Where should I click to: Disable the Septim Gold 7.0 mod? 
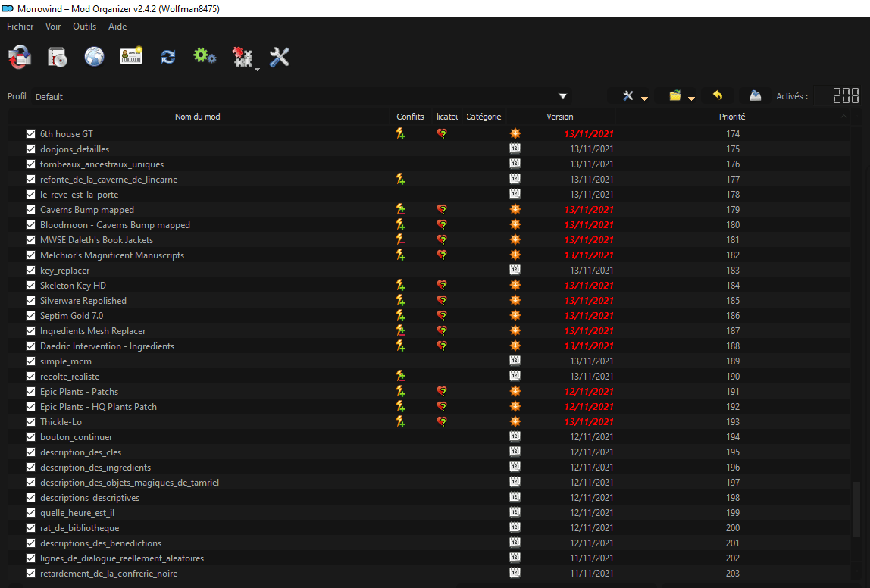pos(31,316)
